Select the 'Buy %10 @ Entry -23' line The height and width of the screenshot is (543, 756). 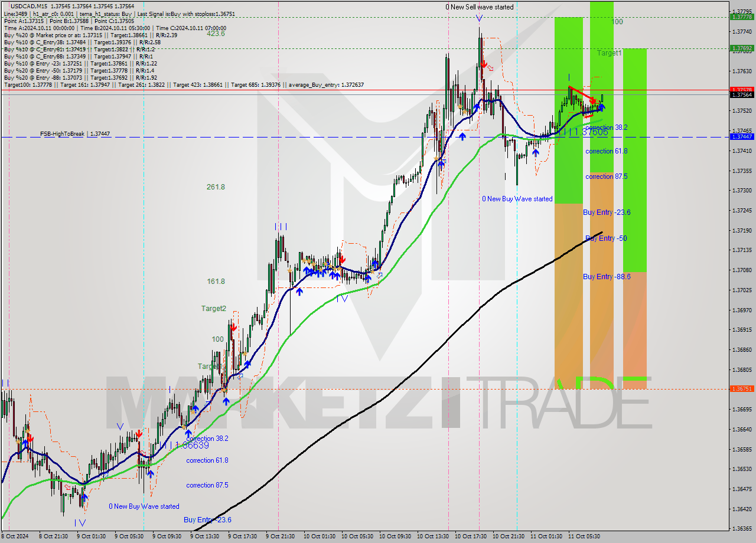click(80, 63)
